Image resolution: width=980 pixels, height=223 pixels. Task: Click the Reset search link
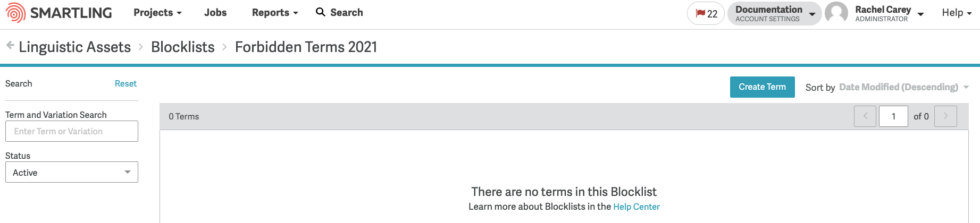pyautogui.click(x=125, y=83)
